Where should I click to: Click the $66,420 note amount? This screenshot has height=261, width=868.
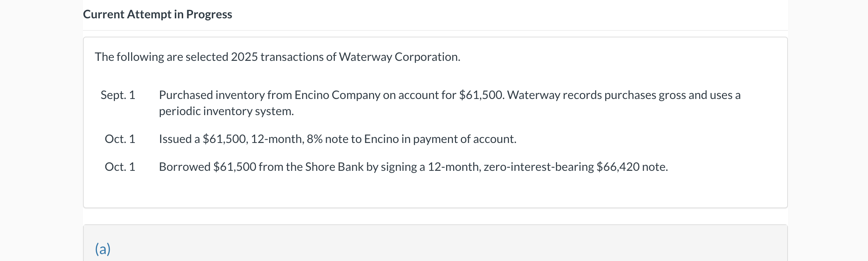(x=618, y=167)
